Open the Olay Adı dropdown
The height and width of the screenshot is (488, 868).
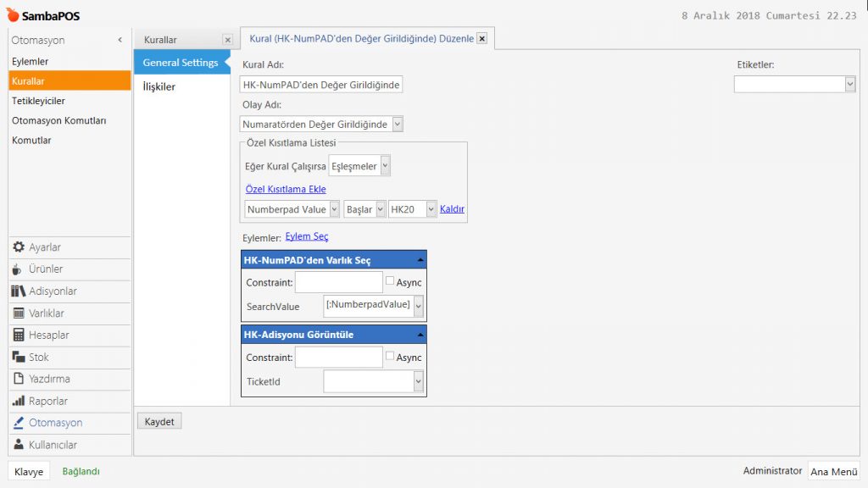coord(398,125)
